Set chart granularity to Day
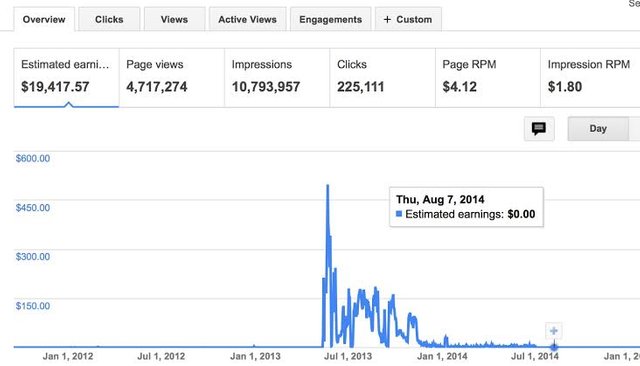The width and height of the screenshot is (640, 366). pyautogui.click(x=598, y=129)
